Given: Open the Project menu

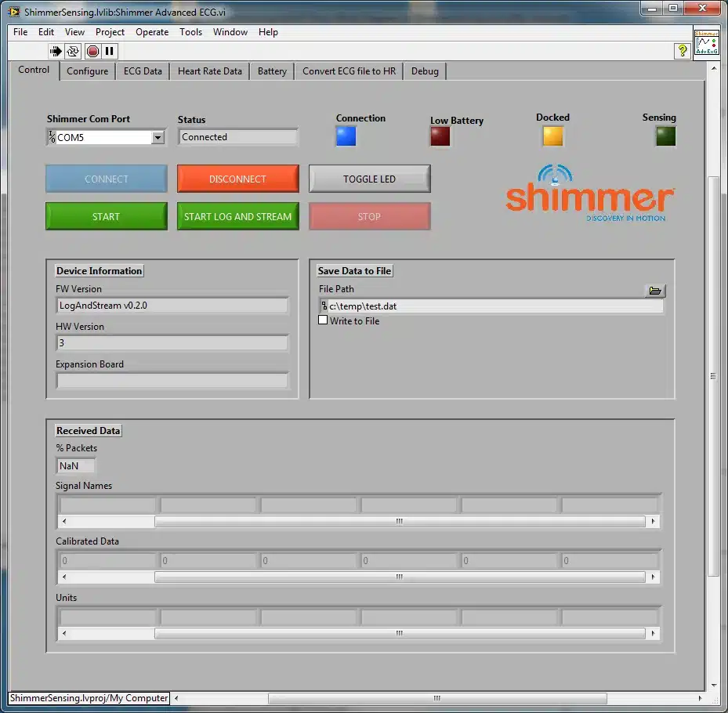Looking at the screenshot, I should [110, 32].
